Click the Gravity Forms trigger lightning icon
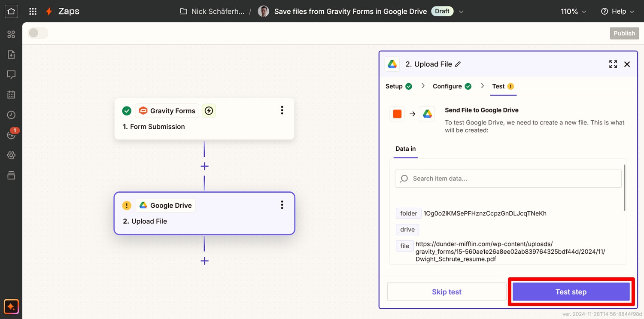 [x=209, y=111]
